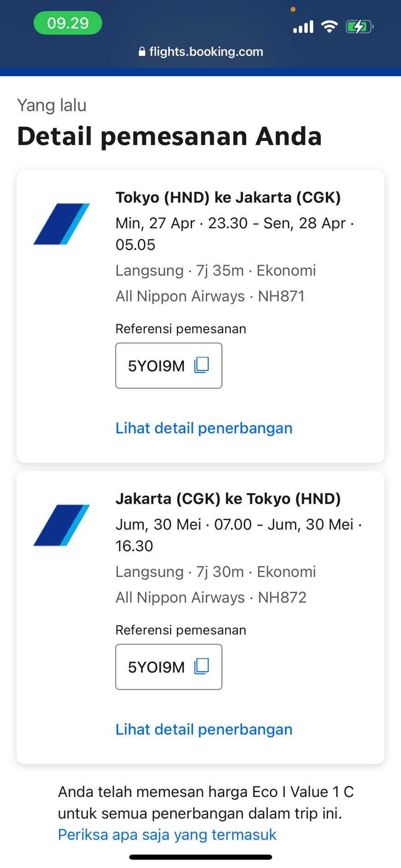Tap the orange indicator dot in status bar
This screenshot has width=401, height=868.
(293, 9)
